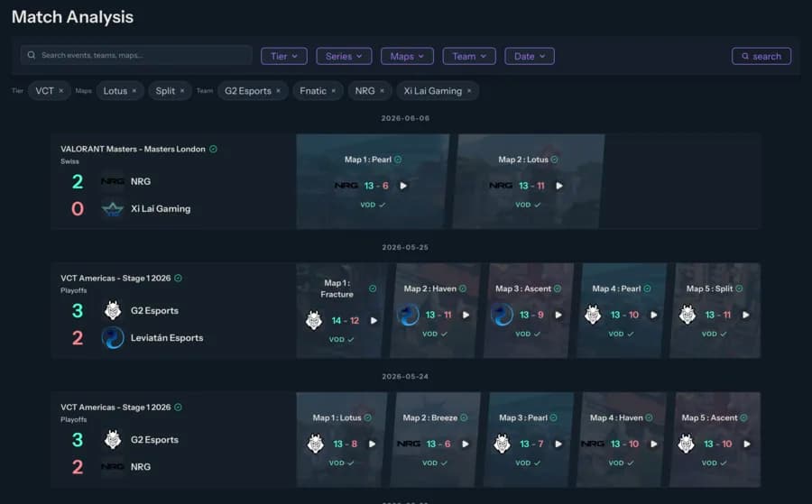Click Leviatán Esports team logo
The image size is (812, 504).
113,338
